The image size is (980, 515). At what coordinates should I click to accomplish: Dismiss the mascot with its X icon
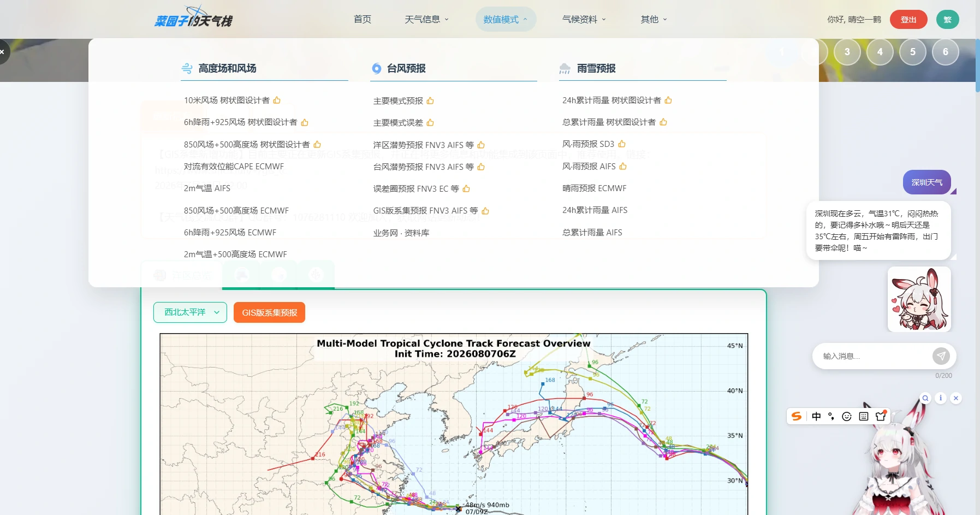coord(956,398)
